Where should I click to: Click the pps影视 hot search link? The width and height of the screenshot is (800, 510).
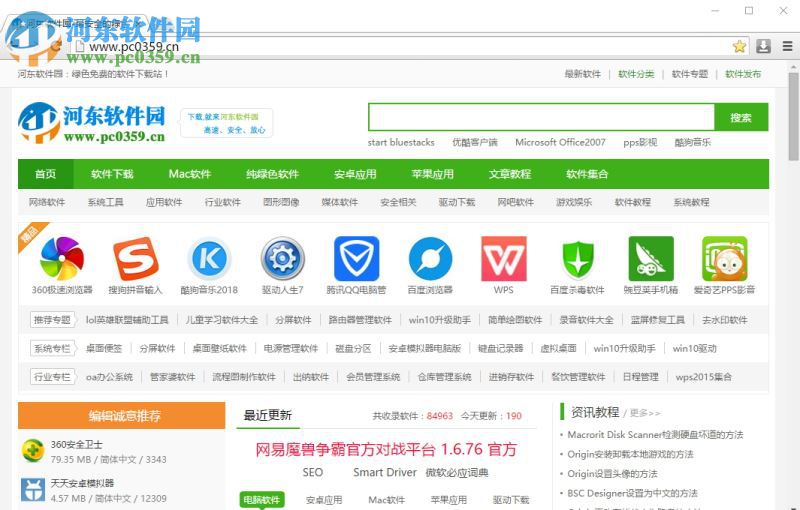(640, 142)
